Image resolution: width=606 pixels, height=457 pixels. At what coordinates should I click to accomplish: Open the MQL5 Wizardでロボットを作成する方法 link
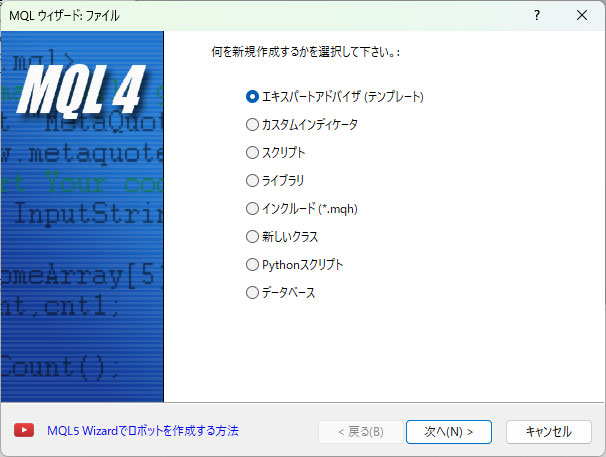pos(143,431)
